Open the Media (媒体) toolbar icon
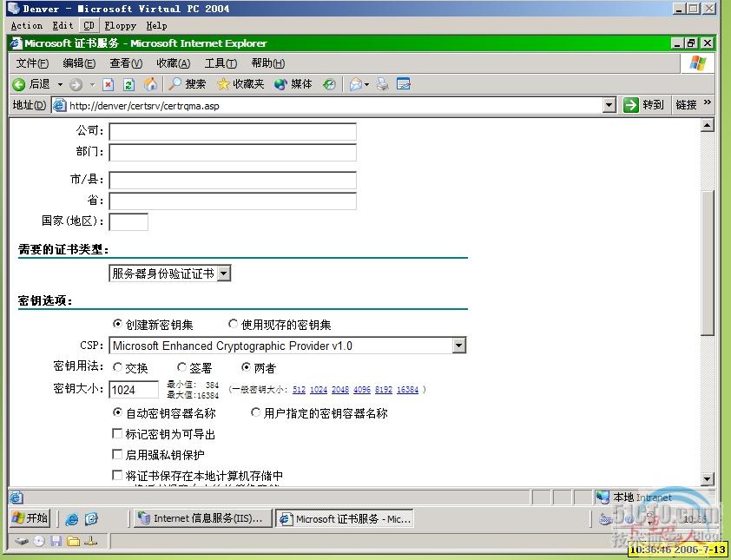This screenshot has height=560, width=731. 280,84
